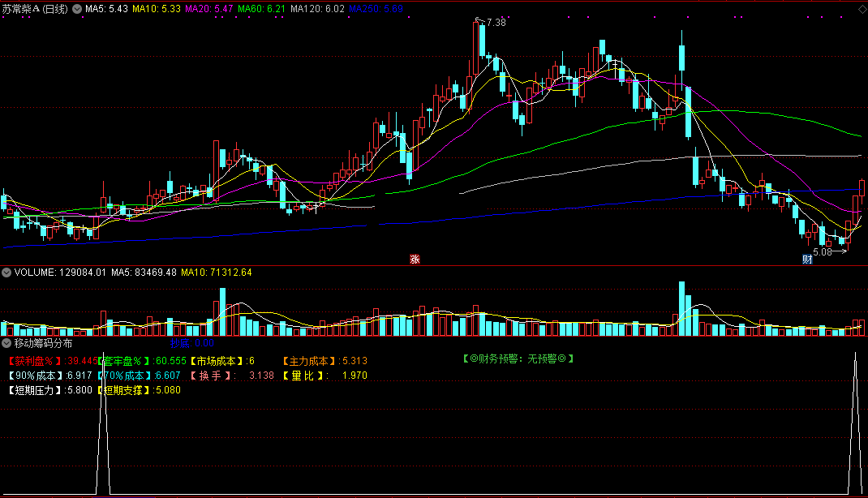Click the 5.08 low price annotation
Screen dimensions: 868x498
[823, 252]
